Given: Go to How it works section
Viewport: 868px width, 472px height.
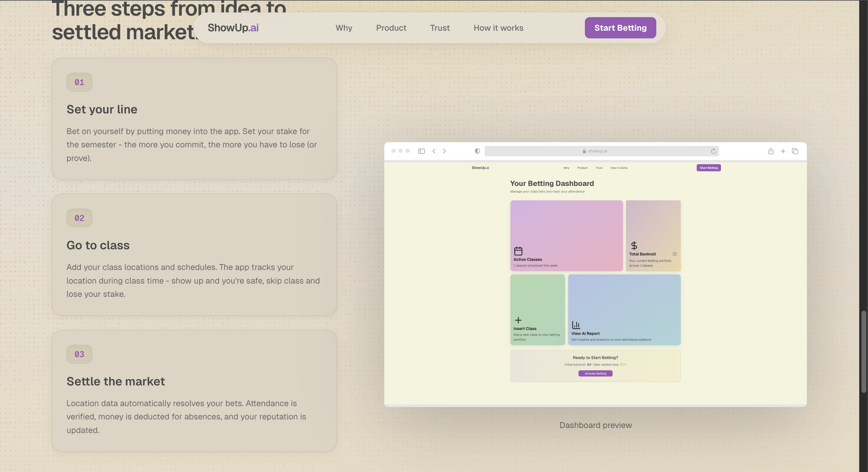Looking at the screenshot, I should point(498,28).
